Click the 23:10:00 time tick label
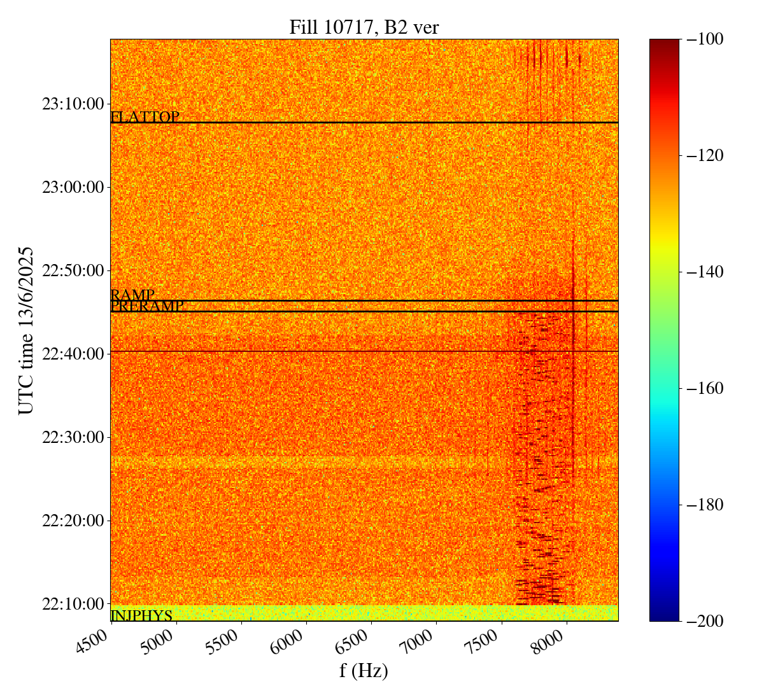This screenshot has width=764, height=700. click(73, 104)
